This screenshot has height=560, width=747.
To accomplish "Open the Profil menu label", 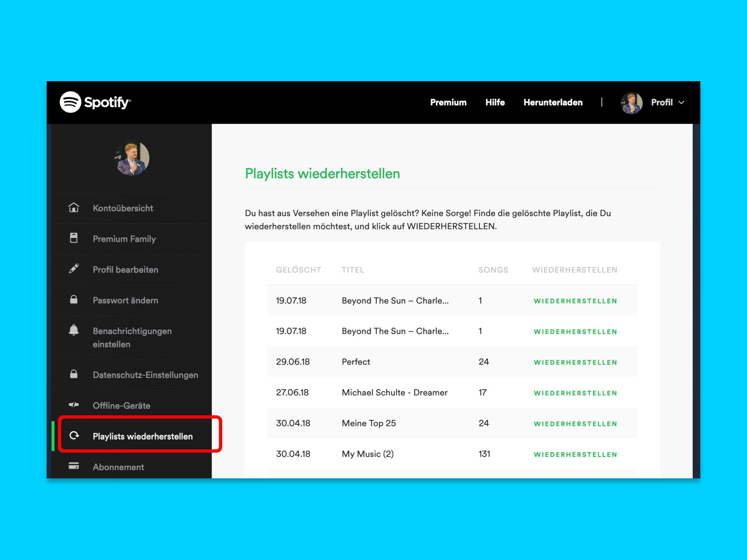I will [662, 102].
